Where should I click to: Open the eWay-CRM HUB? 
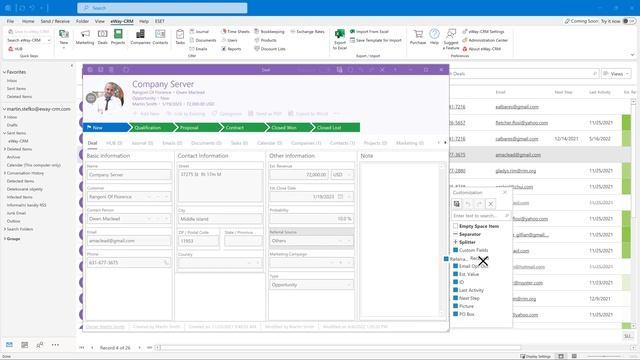pos(16,49)
